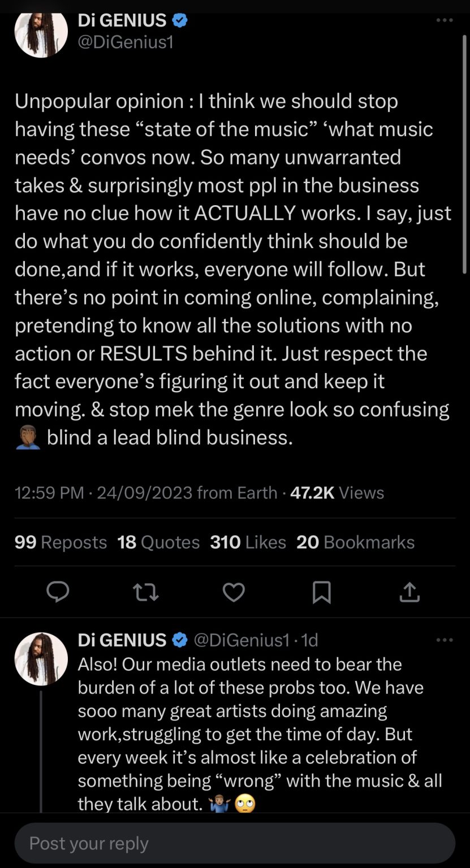Tap the Di GENIUS name in reply

(122, 640)
